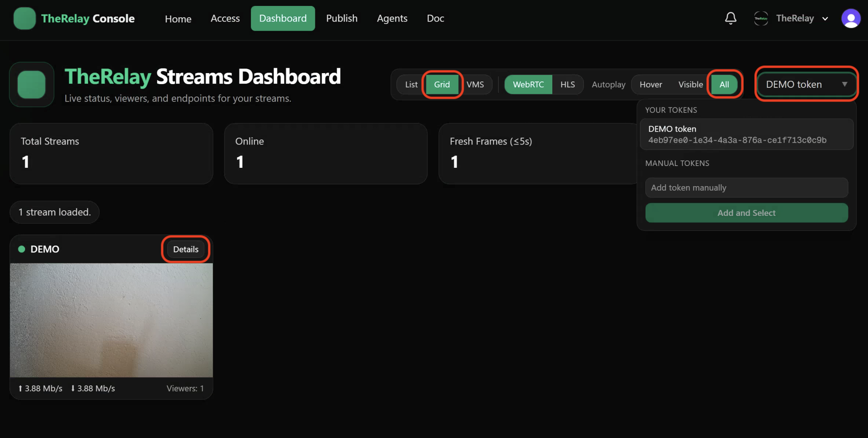
Task: Select HLS playback mode
Action: click(567, 85)
